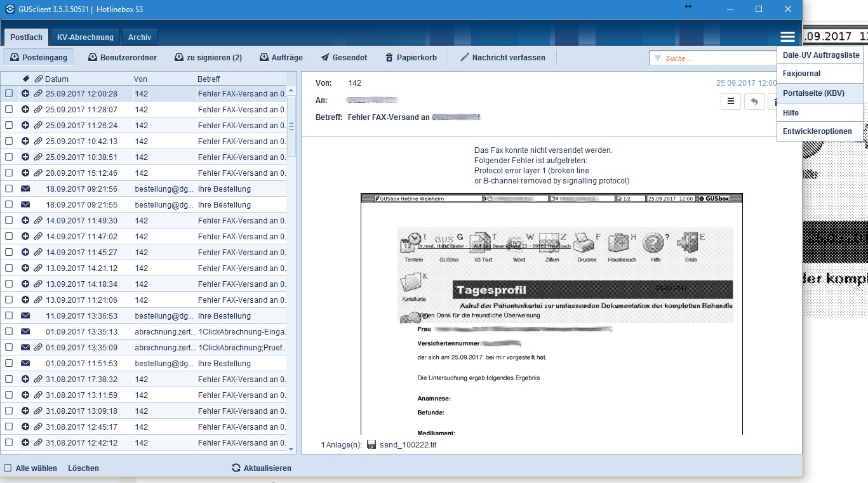Click plus icon of 13.09.2017 14:21:12 message
Image resolution: width=868 pixels, height=483 pixels.
[25, 268]
